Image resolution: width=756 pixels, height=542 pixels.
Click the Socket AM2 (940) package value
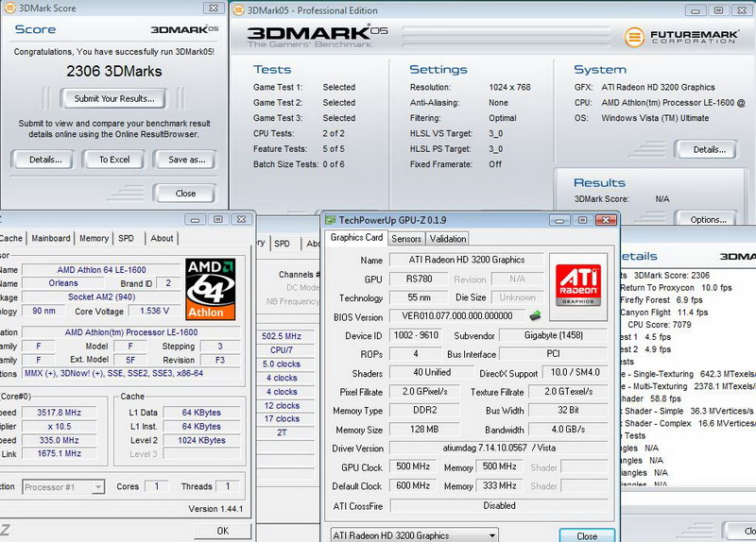101,297
